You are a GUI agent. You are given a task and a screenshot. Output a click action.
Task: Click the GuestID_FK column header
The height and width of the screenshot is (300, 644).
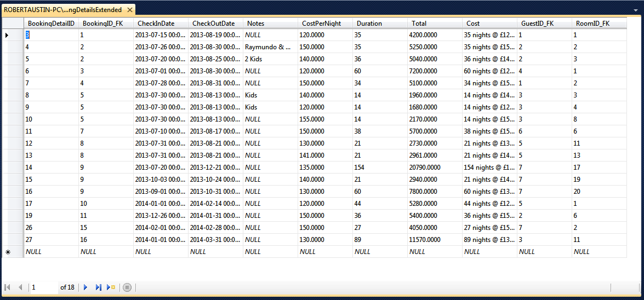(545, 24)
